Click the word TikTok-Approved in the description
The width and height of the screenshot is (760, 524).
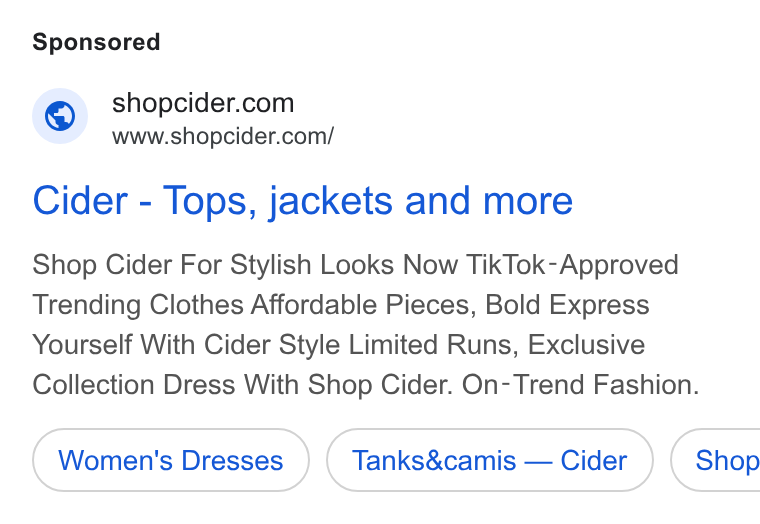pyautogui.click(x=572, y=265)
